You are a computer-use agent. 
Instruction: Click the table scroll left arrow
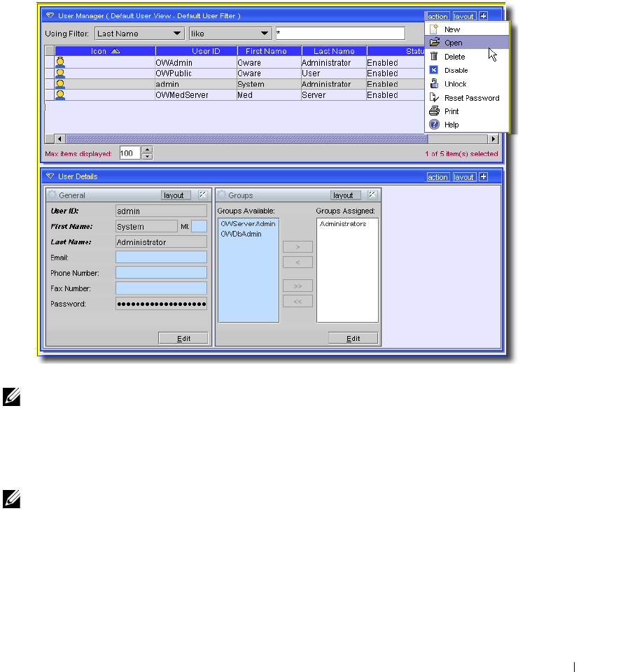pos(59,139)
